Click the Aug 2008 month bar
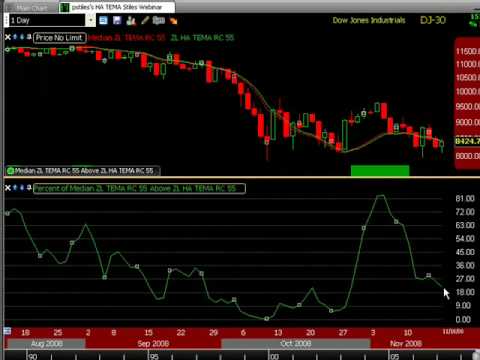Screen dimensions: 480x360 pos(46,344)
